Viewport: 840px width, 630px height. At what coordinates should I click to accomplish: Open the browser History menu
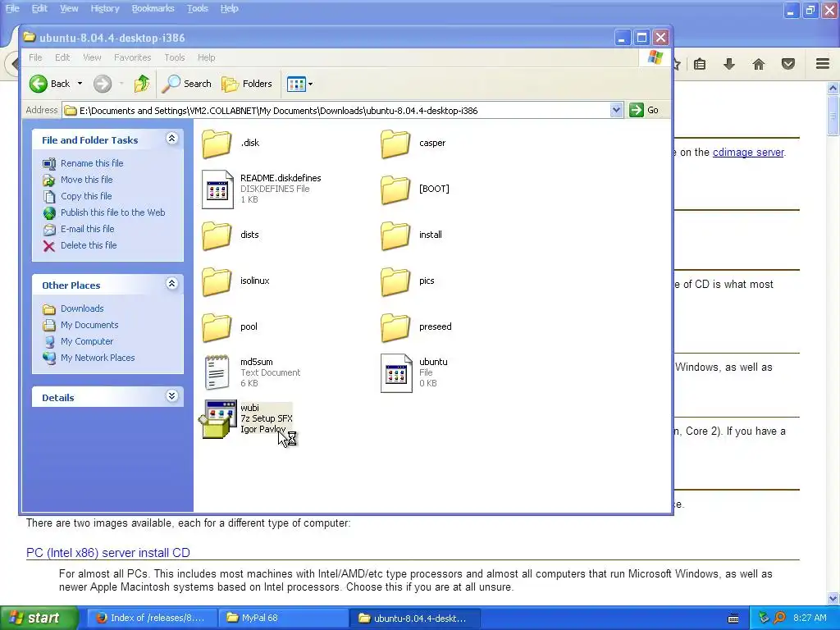click(104, 8)
